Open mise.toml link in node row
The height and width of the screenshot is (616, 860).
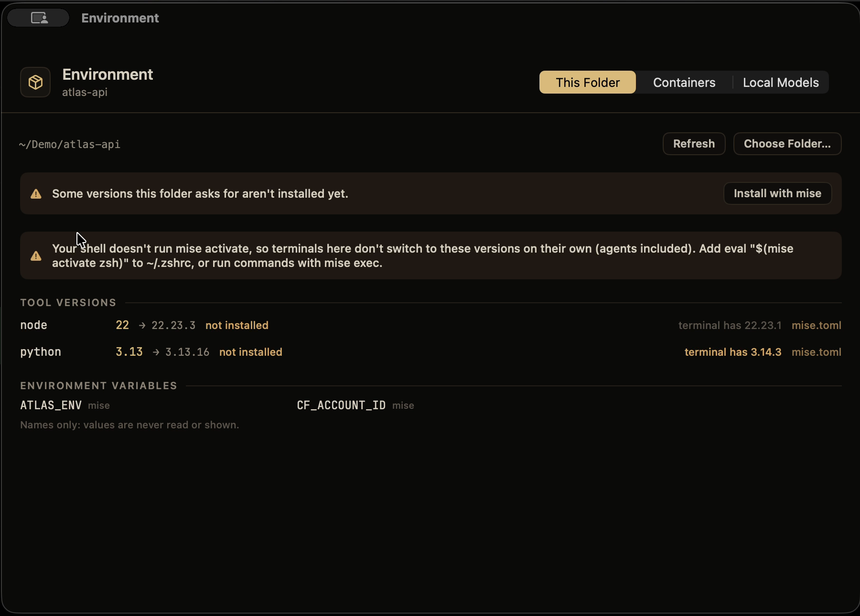[x=816, y=325]
